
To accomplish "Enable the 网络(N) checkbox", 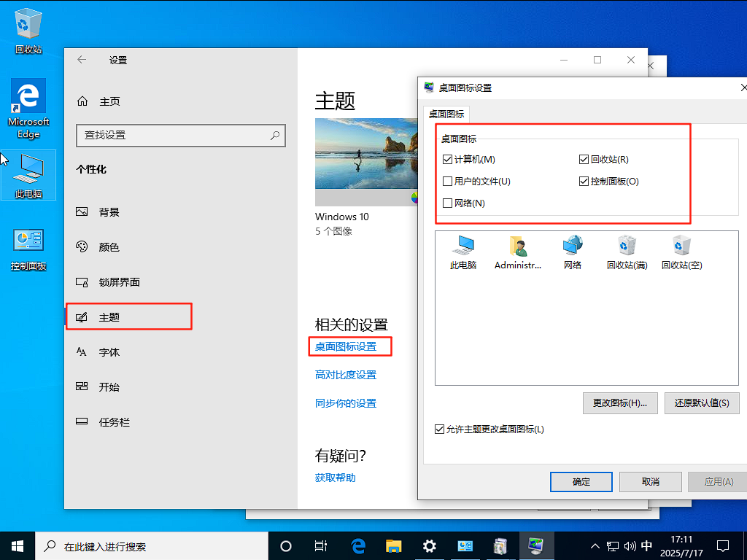I will click(x=448, y=203).
